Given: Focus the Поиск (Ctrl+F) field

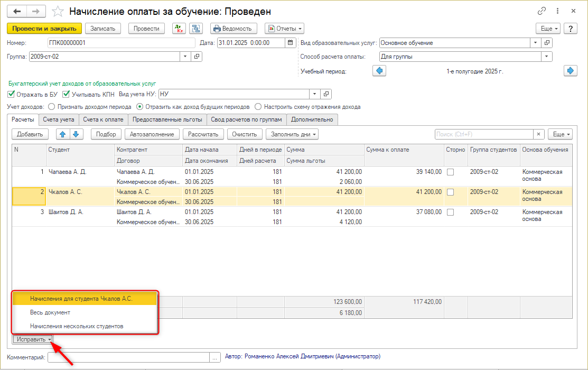Looking at the screenshot, I should click(484, 134).
